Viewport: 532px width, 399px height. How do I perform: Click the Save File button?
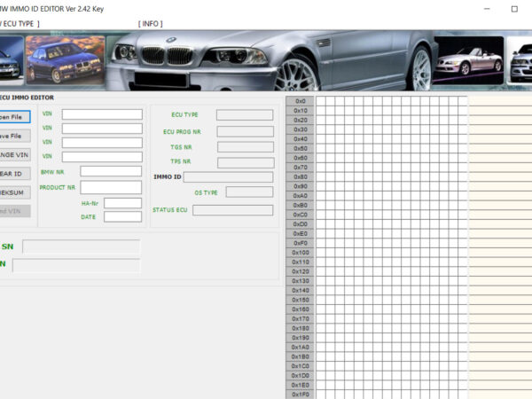coord(15,136)
